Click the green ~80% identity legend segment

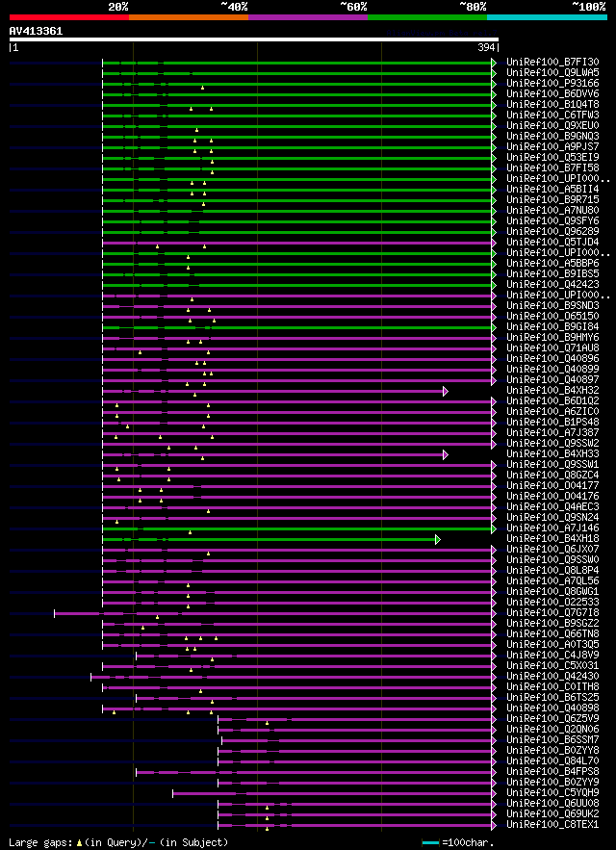point(427,17)
